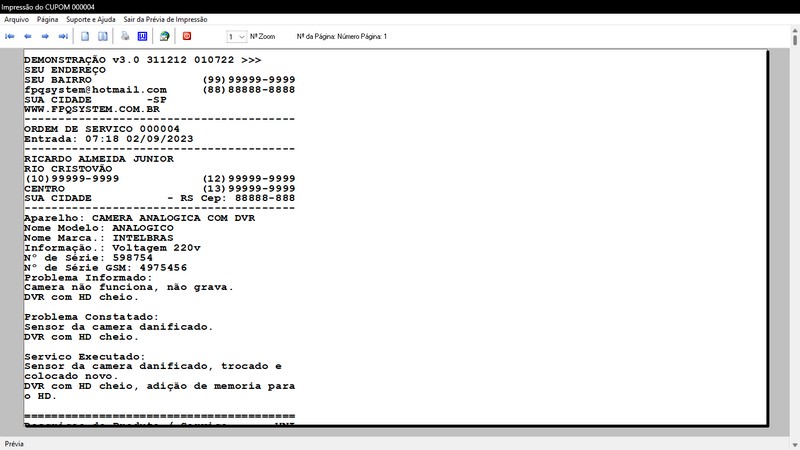Open the Página menu
Screen dimensions: 800x450
(47, 19)
